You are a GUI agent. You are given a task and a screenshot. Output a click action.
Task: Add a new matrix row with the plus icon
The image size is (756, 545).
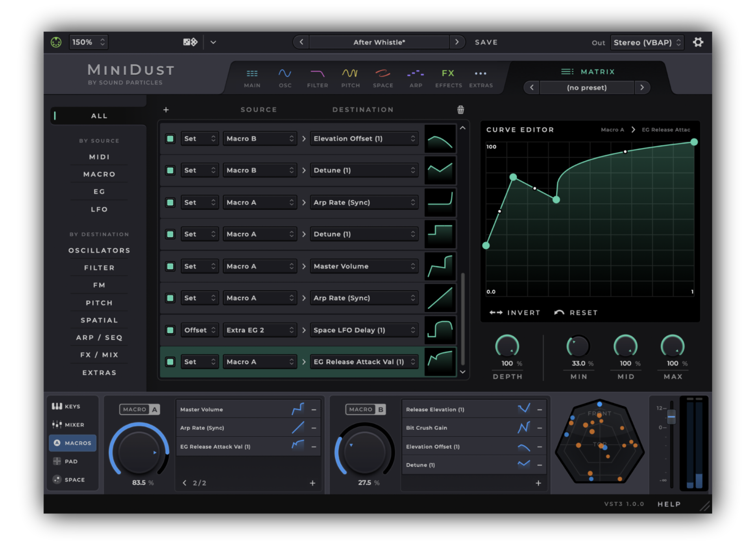(x=166, y=110)
